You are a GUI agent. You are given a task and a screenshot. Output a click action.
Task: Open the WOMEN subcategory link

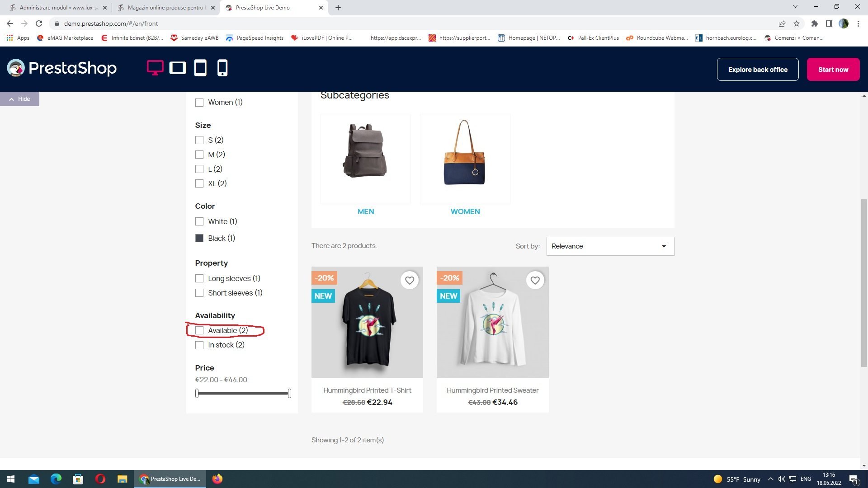(x=465, y=211)
